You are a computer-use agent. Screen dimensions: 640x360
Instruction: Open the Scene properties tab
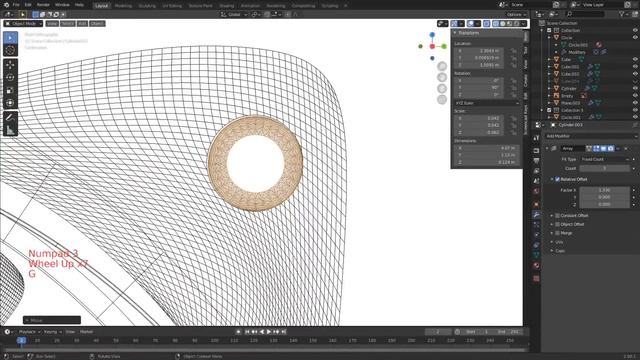pyautogui.click(x=536, y=181)
